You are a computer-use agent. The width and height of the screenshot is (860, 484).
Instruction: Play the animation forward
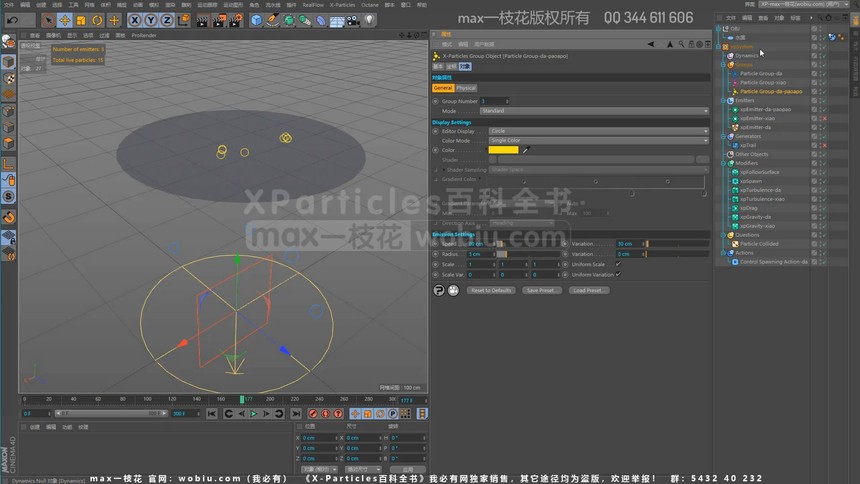tap(253, 414)
